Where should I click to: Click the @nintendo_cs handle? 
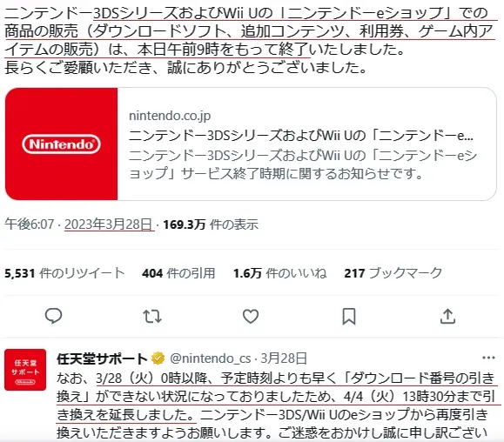click(x=210, y=358)
